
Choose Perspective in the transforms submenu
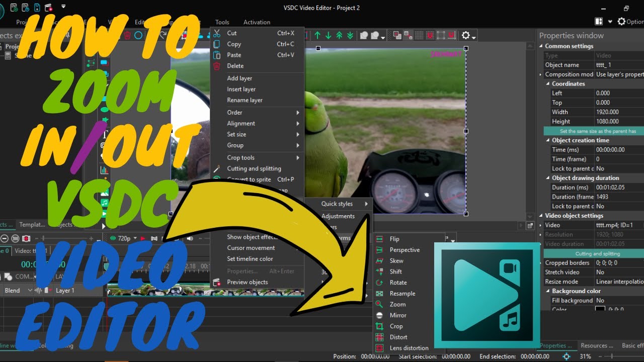pyautogui.click(x=405, y=250)
